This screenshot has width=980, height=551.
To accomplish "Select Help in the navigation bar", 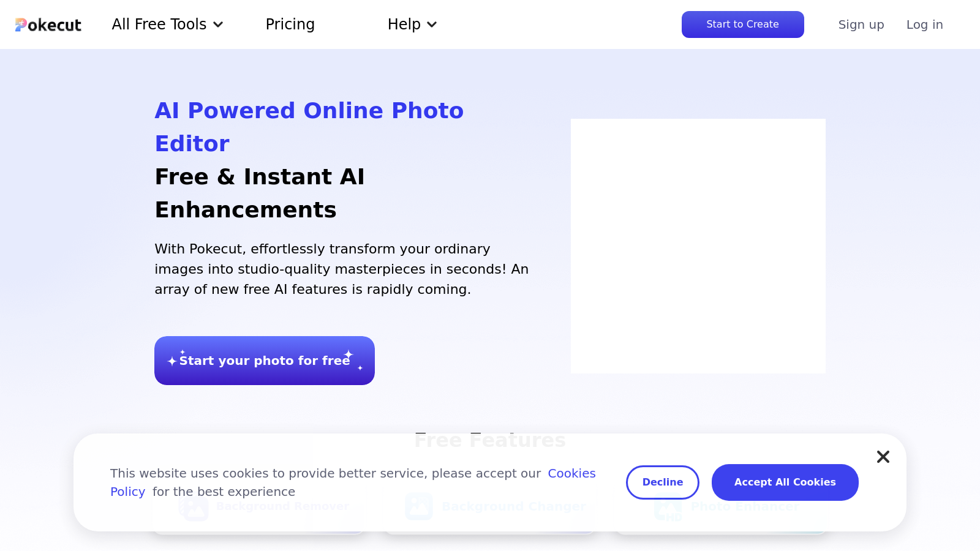I will click(404, 24).
